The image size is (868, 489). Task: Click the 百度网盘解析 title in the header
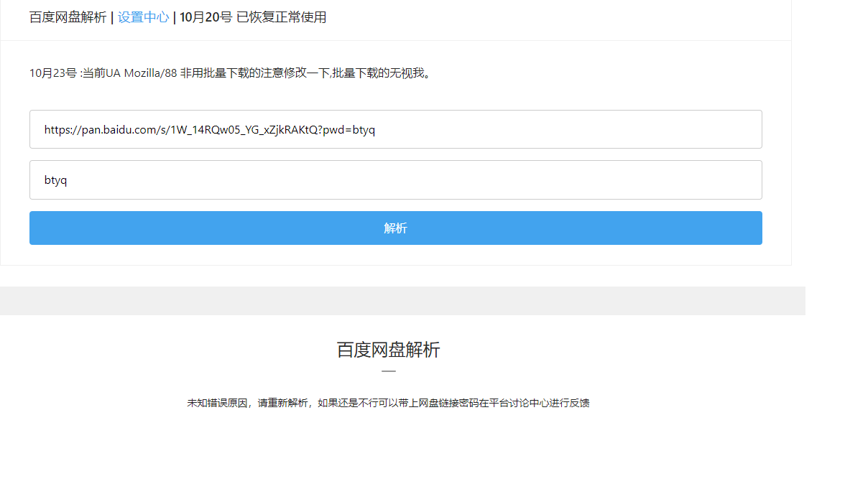click(x=68, y=17)
